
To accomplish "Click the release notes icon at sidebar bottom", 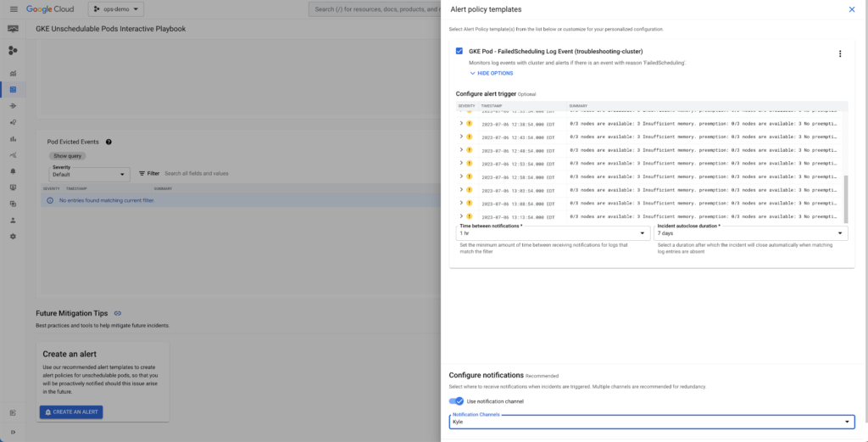I will tap(14, 412).
